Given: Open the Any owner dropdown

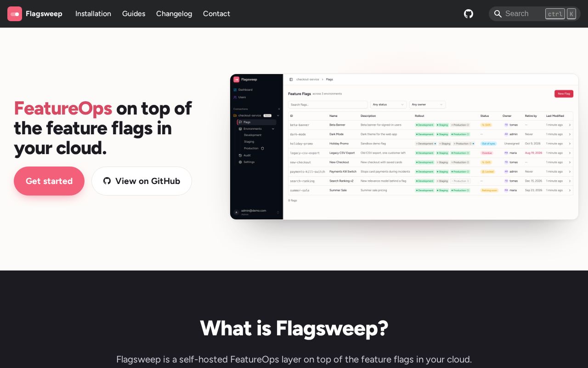Looking at the screenshot, I should [x=427, y=105].
